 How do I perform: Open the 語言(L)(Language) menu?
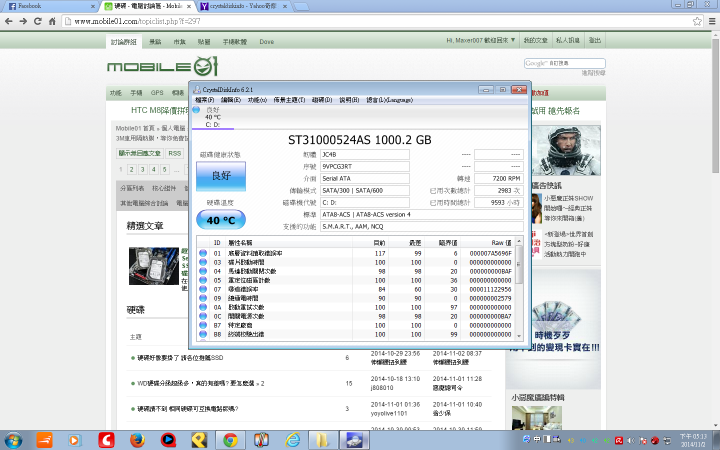click(x=389, y=100)
